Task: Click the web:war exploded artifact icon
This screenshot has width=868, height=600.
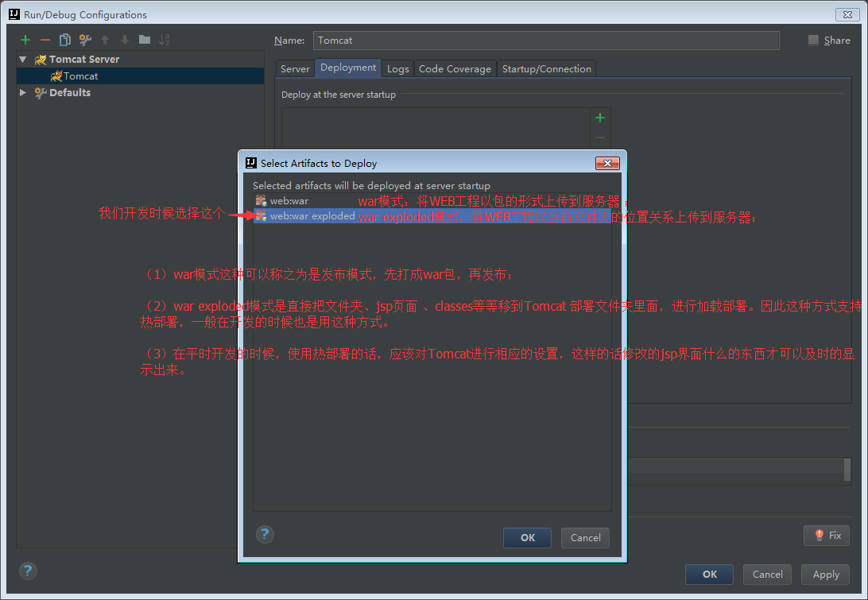Action: 261,215
